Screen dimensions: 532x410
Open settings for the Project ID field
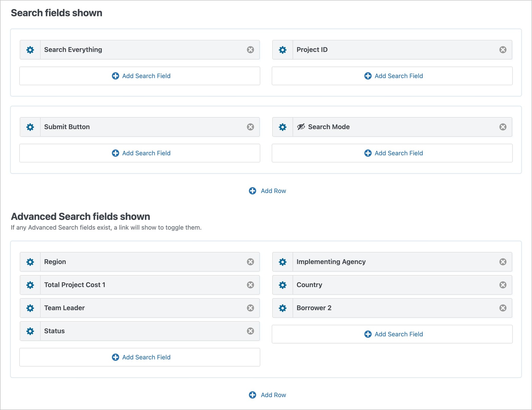283,50
